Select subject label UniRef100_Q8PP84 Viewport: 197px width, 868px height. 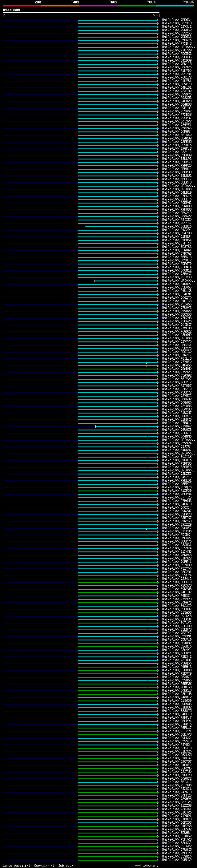(x=176, y=494)
